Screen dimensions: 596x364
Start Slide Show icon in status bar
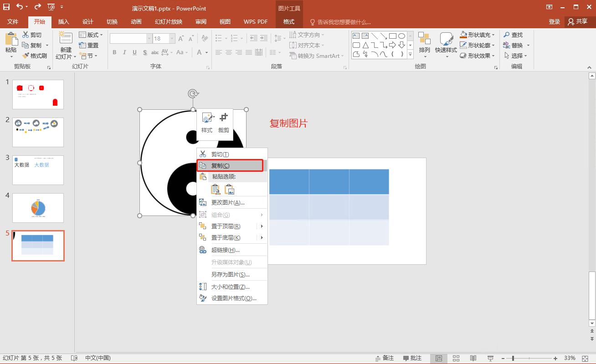490,358
